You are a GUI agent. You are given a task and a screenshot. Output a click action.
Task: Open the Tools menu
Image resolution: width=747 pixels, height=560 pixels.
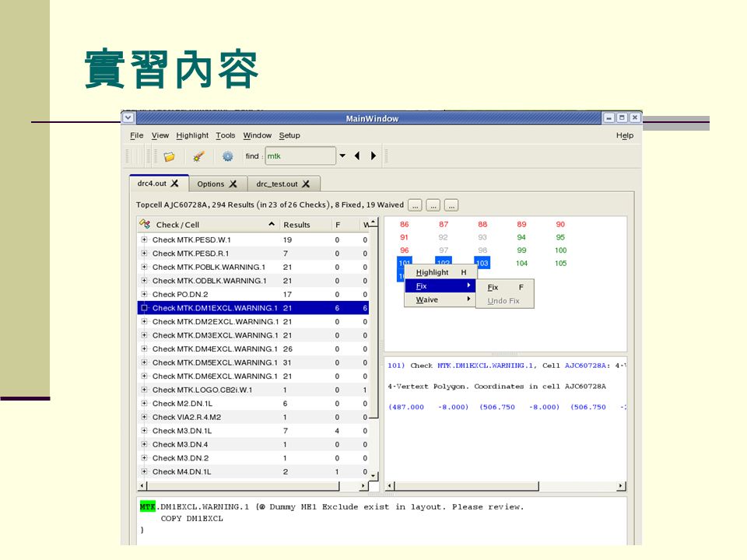[226, 135]
